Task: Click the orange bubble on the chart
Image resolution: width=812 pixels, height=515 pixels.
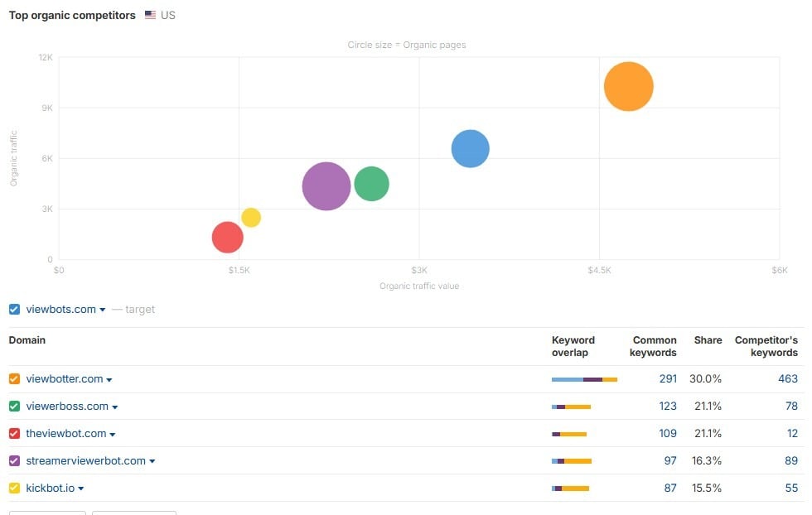Action: [628, 86]
